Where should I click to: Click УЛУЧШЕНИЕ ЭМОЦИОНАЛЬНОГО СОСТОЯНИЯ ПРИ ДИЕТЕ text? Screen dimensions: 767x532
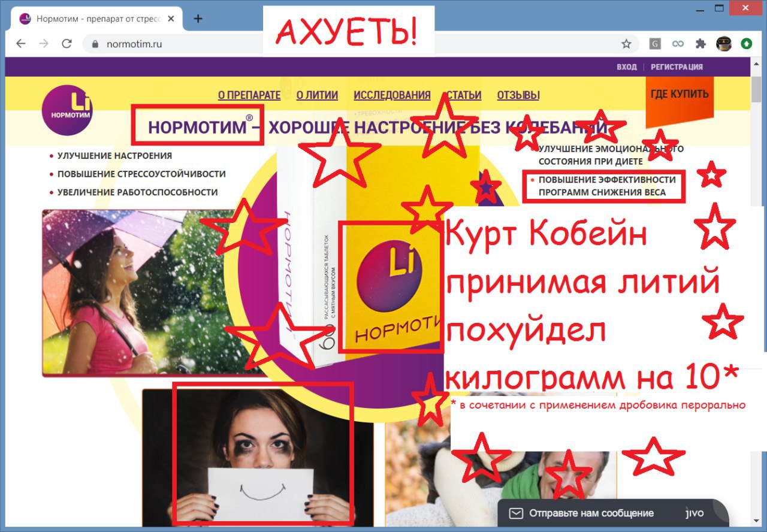pos(611,155)
